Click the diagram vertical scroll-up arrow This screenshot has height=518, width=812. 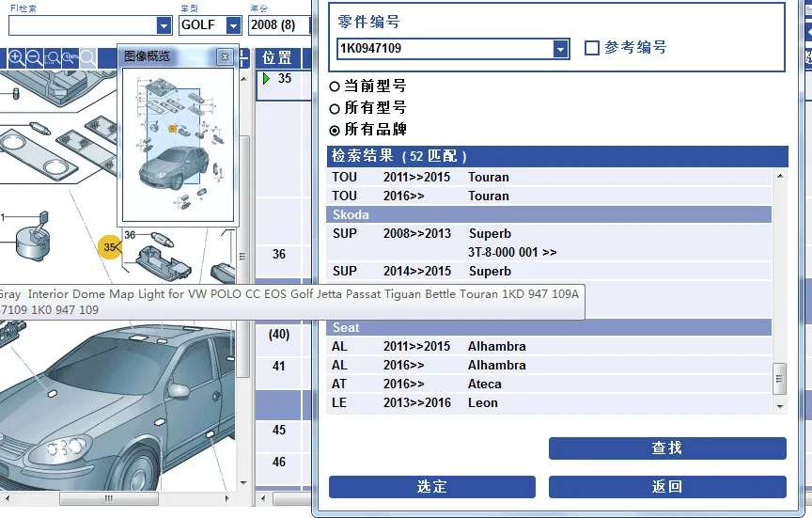(243, 79)
